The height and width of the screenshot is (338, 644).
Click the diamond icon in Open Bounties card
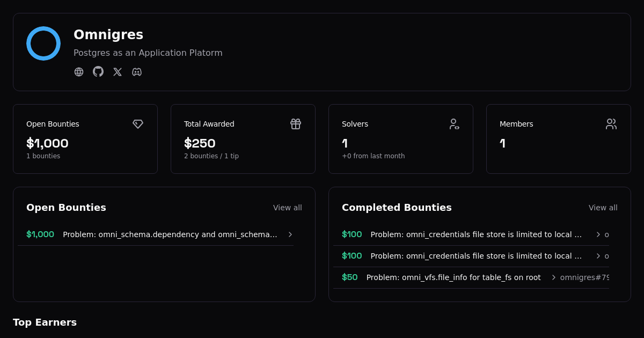tap(138, 124)
